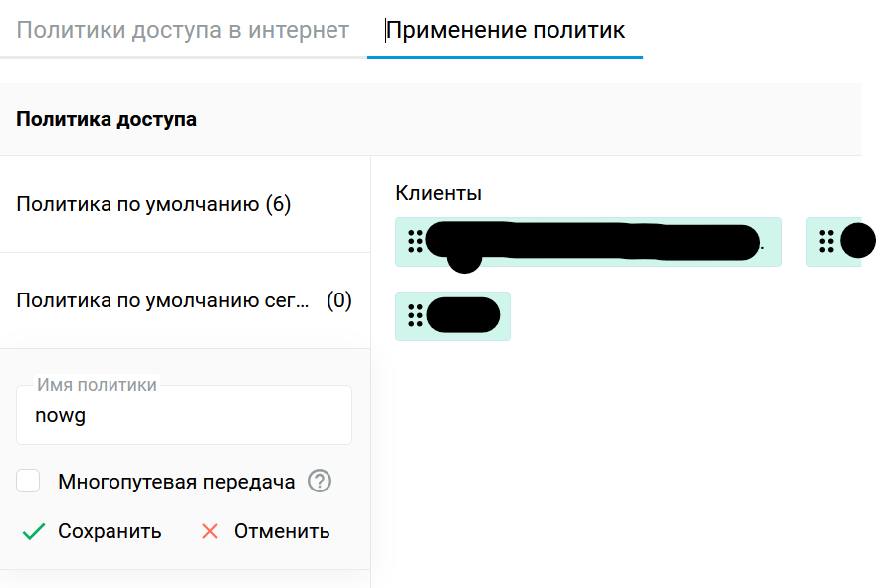Select the Политика по умолчанию сег… policy
The width and height of the screenshot is (876, 588).
(162, 300)
